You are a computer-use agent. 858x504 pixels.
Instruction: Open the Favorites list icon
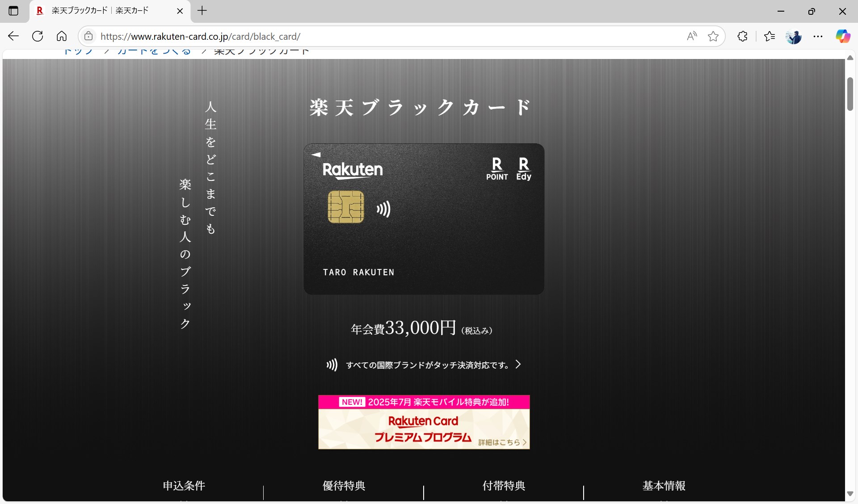point(770,36)
